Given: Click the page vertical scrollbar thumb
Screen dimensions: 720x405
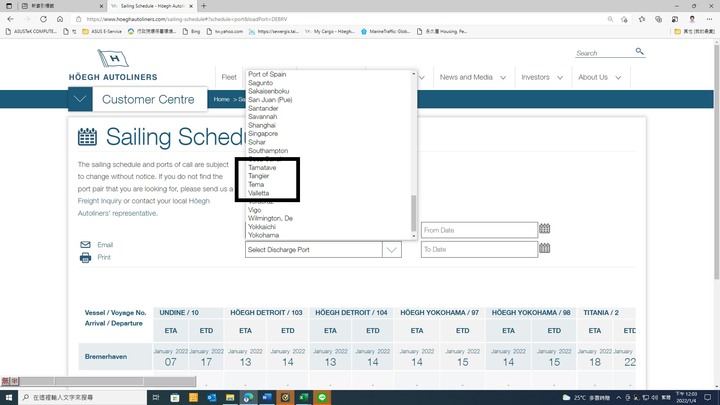Looking at the screenshot, I should coord(716,161).
